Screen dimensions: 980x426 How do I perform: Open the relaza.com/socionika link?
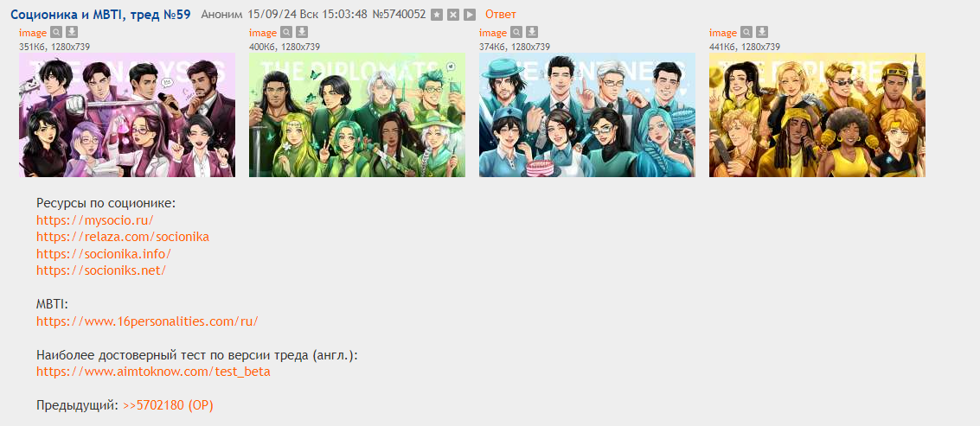(123, 237)
